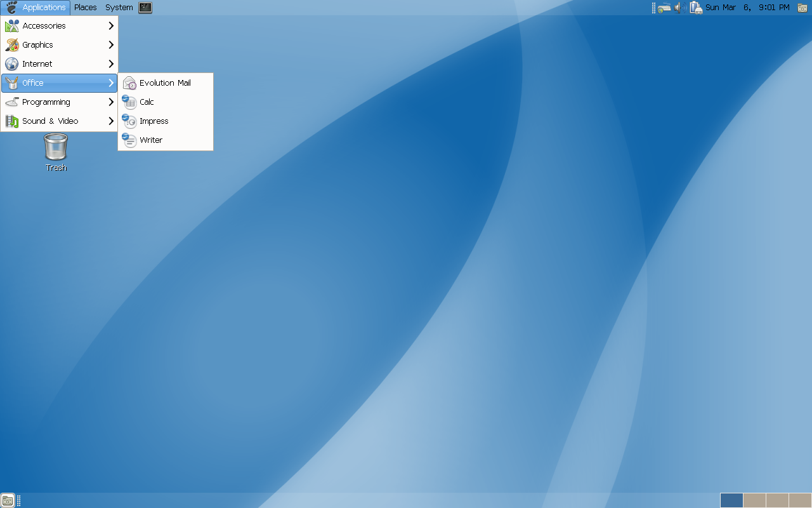
Task: Click the battery power status icon
Action: point(696,8)
